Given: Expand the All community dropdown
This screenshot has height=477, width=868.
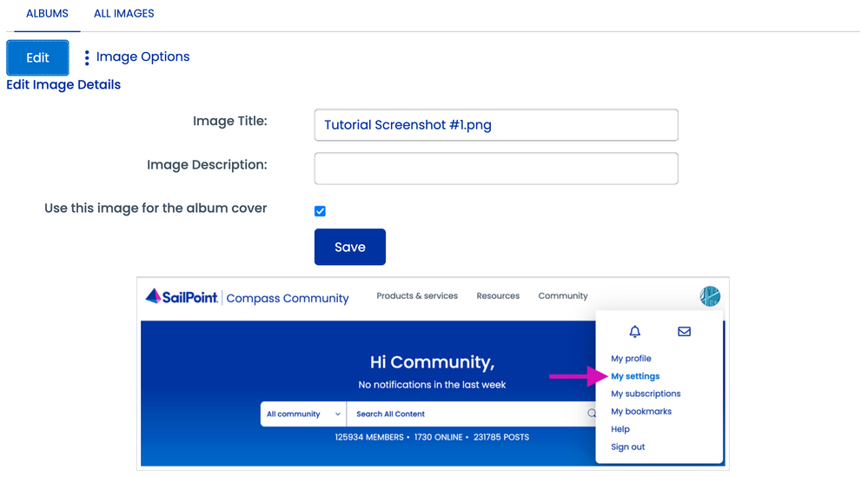Looking at the screenshot, I should tap(303, 414).
